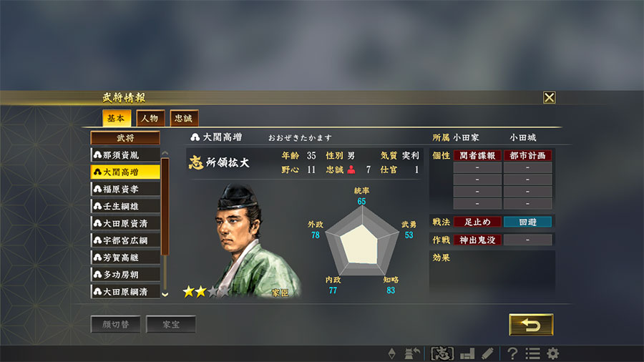Click the bar chart icon in bottom bar
The image size is (644, 362).
(x=467, y=353)
